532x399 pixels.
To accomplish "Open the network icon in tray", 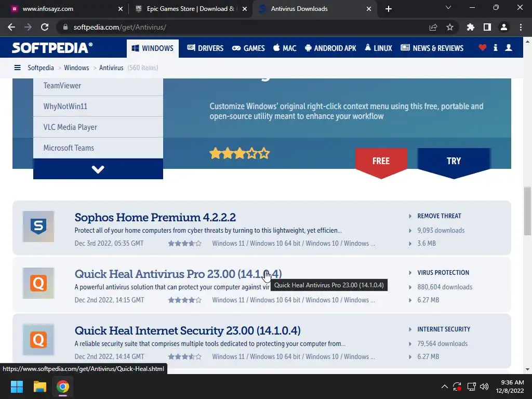I will point(471,387).
